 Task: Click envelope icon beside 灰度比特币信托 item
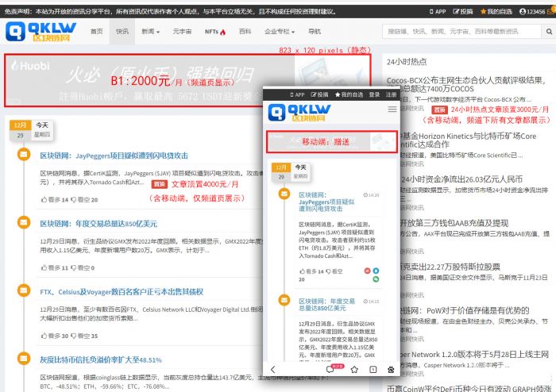[x=24, y=359]
